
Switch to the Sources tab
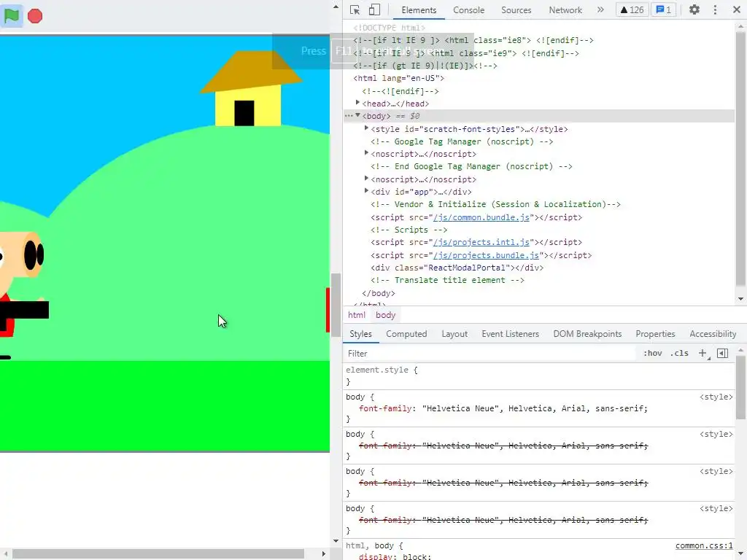[516, 10]
